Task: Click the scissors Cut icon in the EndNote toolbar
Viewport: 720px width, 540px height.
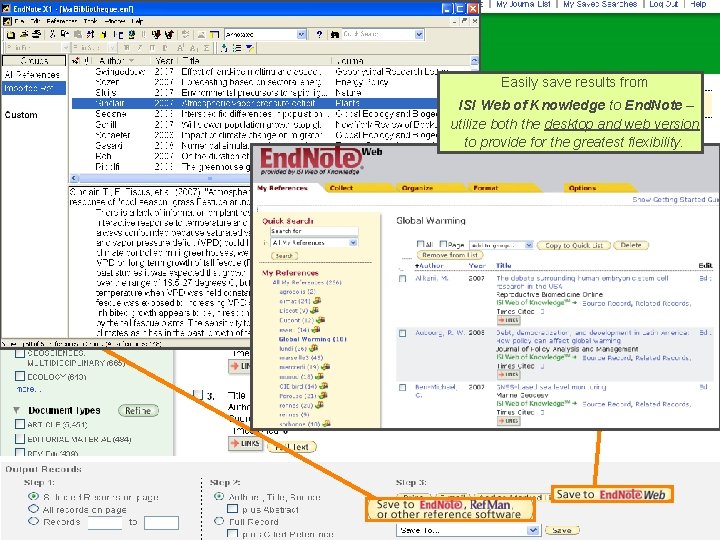Action: coord(52,34)
